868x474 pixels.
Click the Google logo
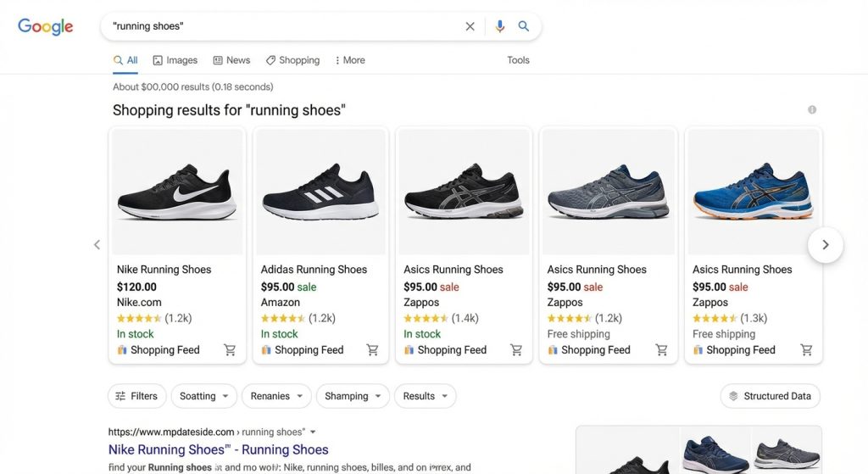click(46, 26)
